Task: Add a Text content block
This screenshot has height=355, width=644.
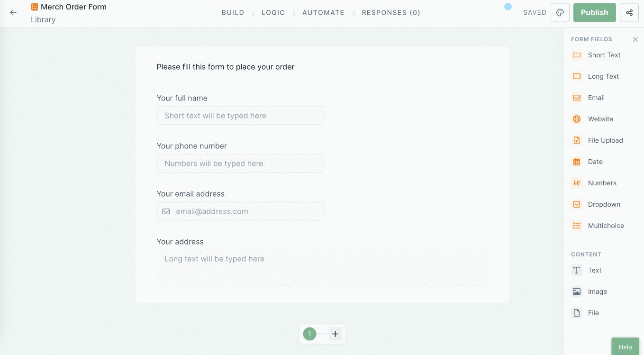Action: coord(595,270)
